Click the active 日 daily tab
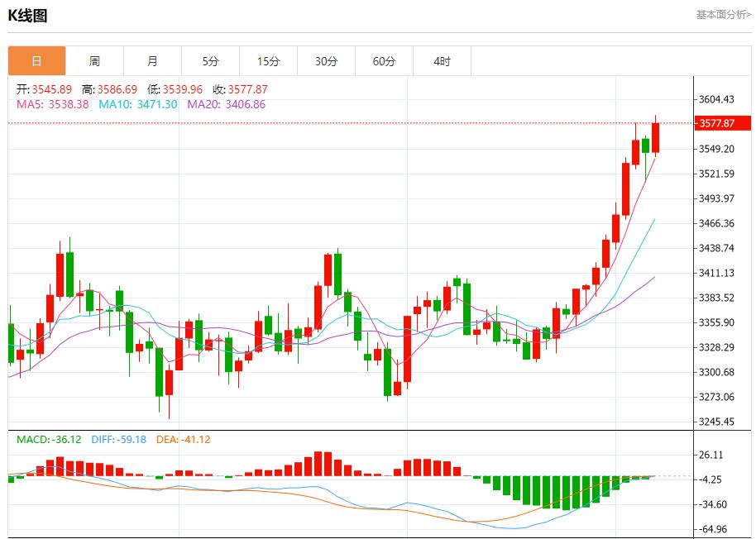 (x=36, y=61)
